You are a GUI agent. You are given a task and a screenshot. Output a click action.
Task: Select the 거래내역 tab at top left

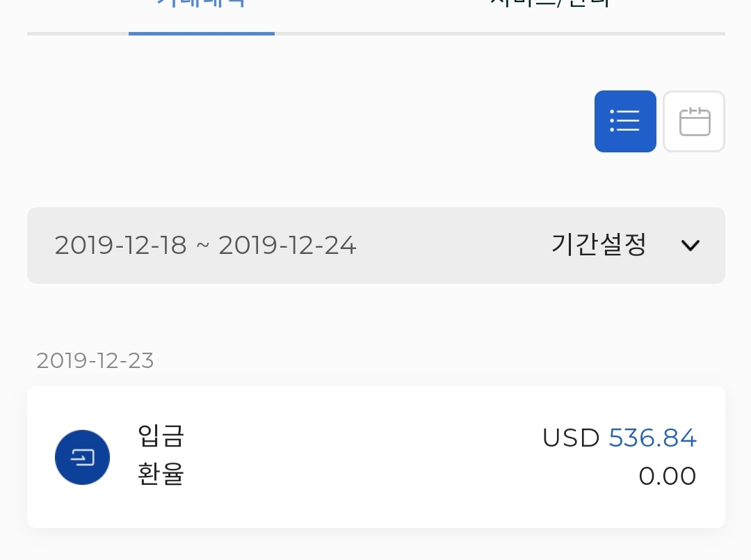coord(201,6)
